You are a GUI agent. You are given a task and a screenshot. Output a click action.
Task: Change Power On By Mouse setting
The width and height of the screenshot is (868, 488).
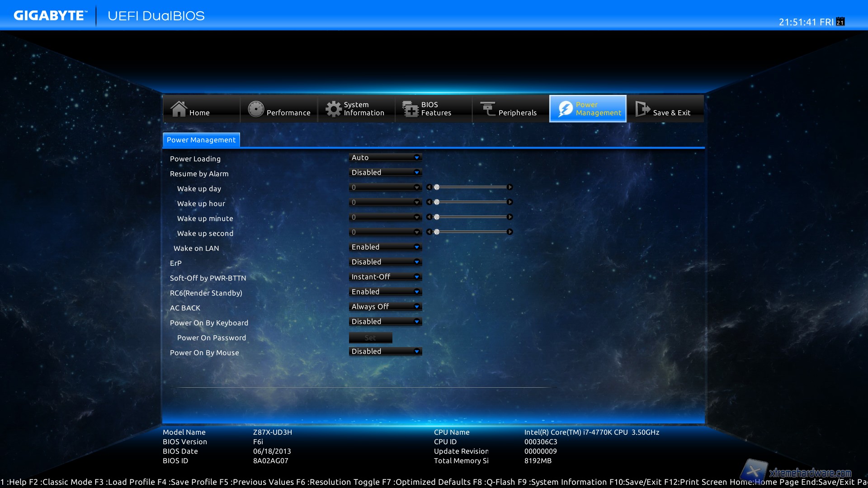385,351
